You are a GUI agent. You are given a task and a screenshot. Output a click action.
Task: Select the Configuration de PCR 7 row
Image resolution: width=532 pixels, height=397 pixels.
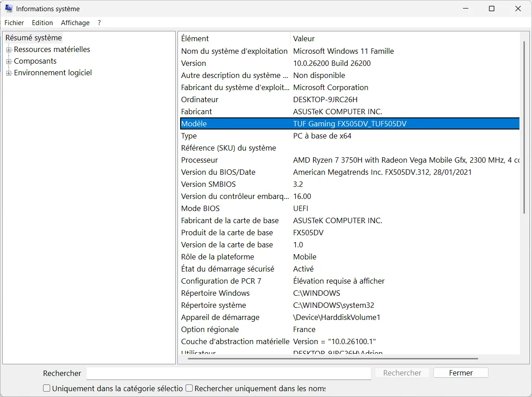[350, 281]
